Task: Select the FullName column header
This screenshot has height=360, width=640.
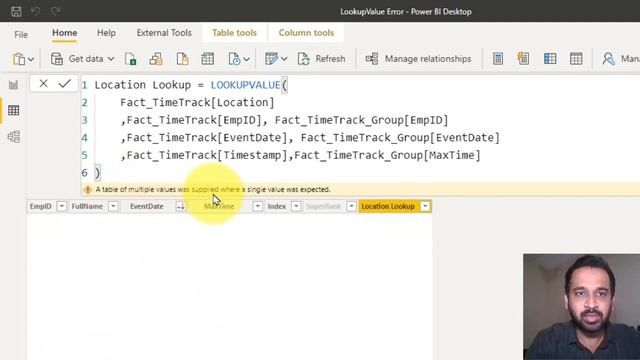Action: 87,207
